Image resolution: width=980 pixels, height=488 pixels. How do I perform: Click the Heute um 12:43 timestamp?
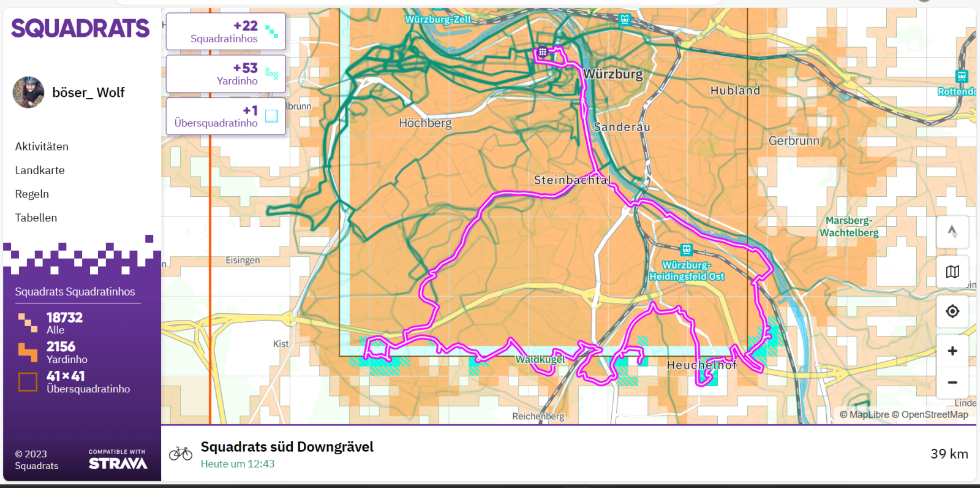(x=238, y=464)
